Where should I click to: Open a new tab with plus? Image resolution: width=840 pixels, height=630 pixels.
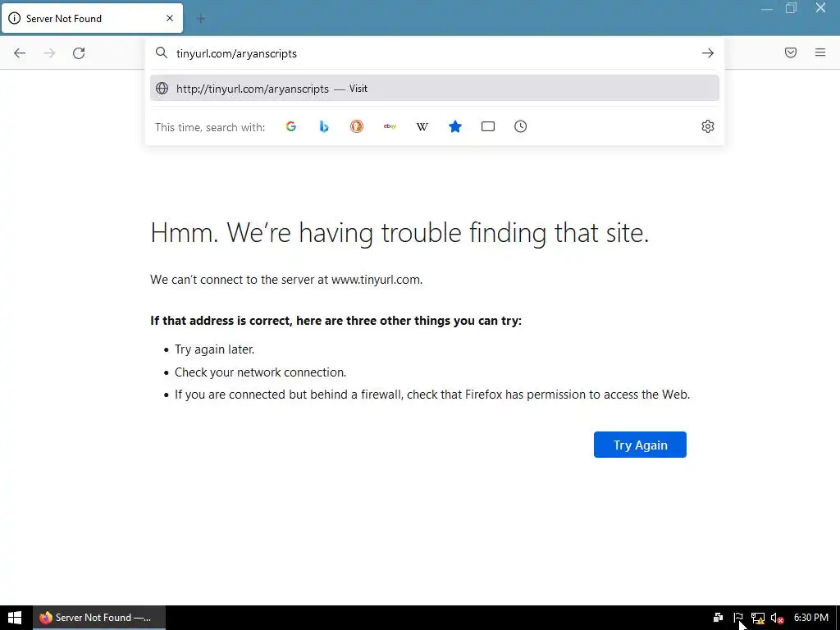(x=201, y=19)
